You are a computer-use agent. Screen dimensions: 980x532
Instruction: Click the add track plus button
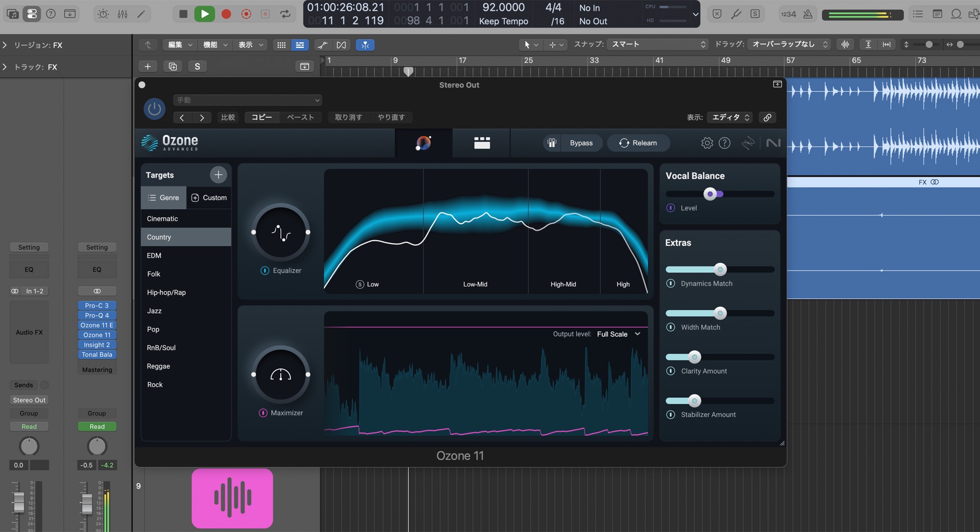point(147,66)
